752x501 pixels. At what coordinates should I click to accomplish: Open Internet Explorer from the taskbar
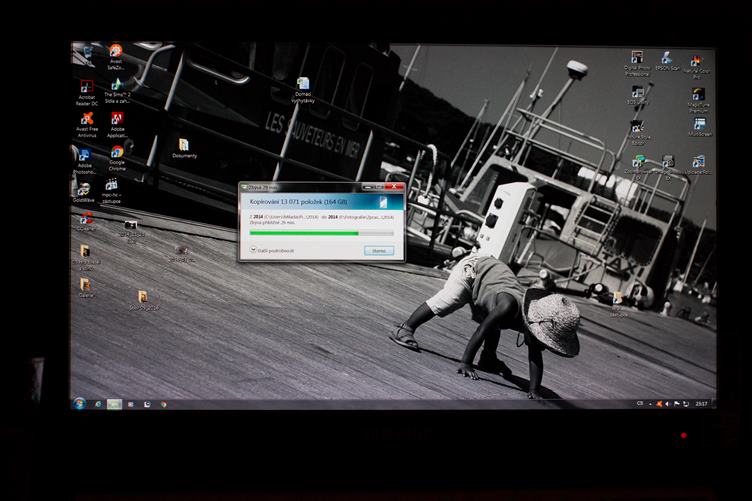click(98, 404)
